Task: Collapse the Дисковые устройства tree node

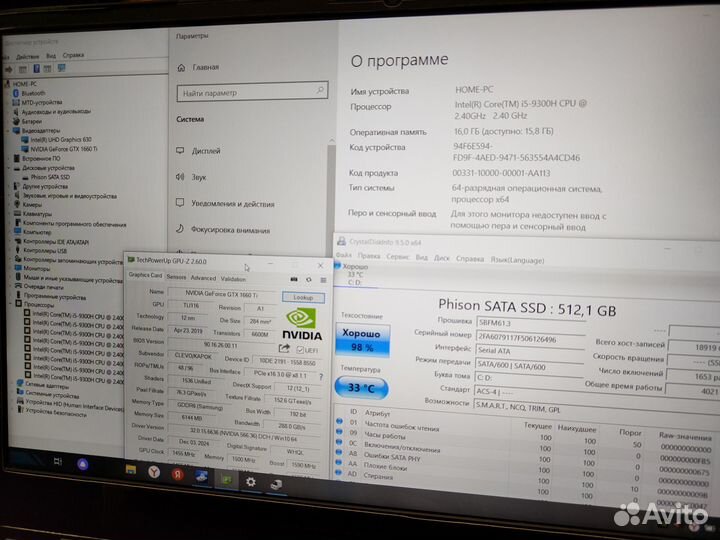Action: coord(9,168)
